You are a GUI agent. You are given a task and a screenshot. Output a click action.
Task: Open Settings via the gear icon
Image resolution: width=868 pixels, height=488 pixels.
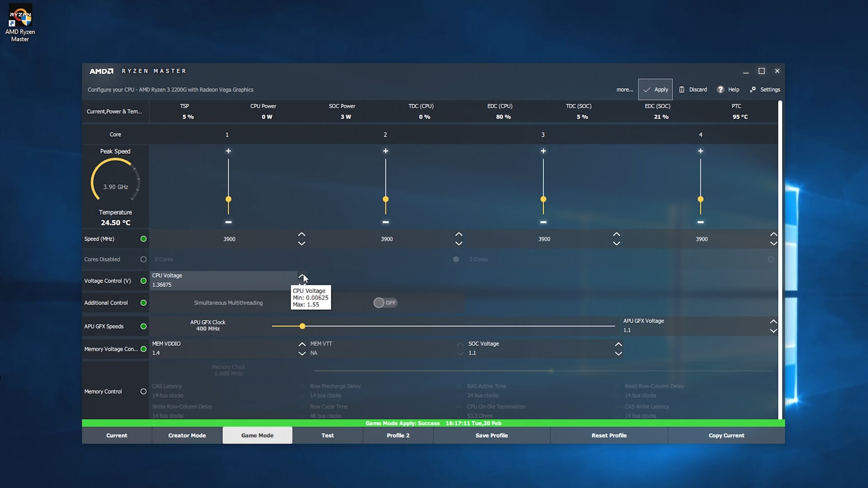pyautogui.click(x=753, y=89)
